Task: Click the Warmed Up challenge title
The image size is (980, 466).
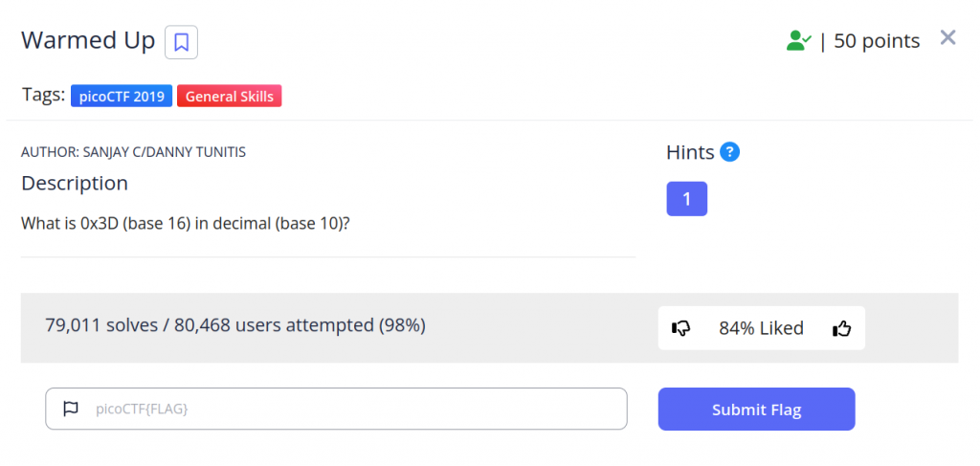Action: tap(88, 41)
